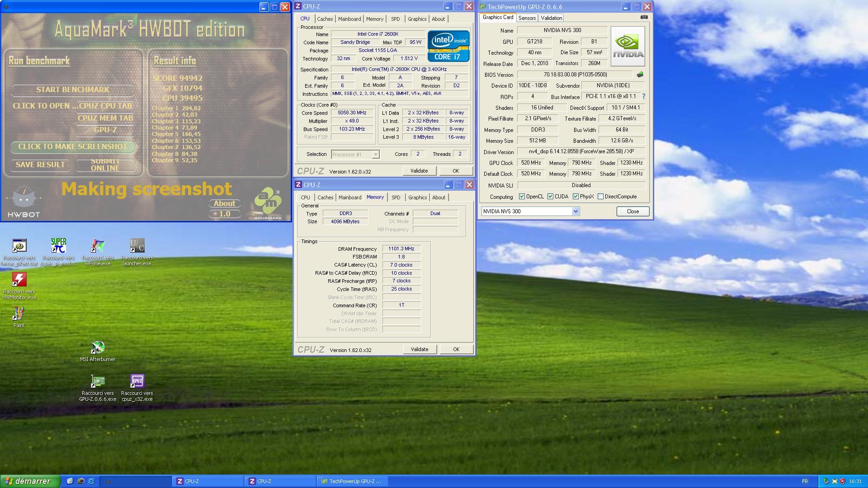Click BIOS save icon in GPU-Z
Viewport: 868px width, 488px height.
pyautogui.click(x=640, y=75)
